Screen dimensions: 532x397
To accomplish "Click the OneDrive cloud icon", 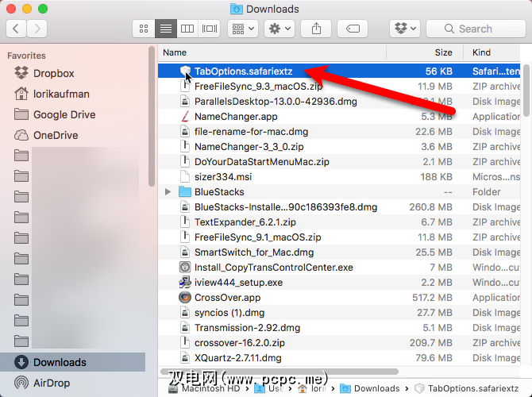I will (21, 135).
